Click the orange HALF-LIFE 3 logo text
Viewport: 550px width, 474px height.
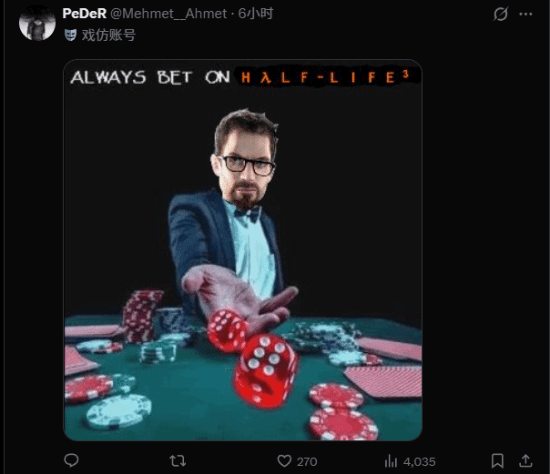pyautogui.click(x=326, y=77)
